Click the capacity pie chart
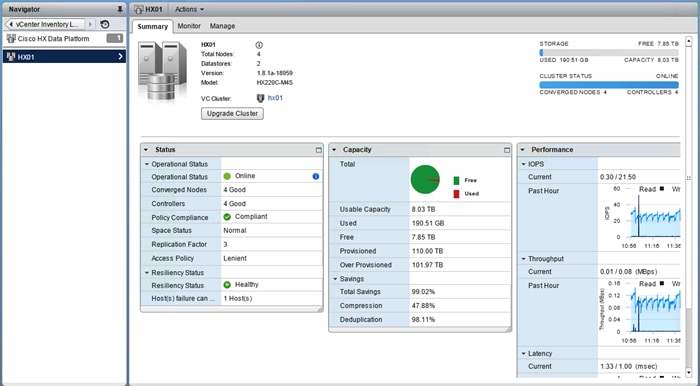 (425, 179)
